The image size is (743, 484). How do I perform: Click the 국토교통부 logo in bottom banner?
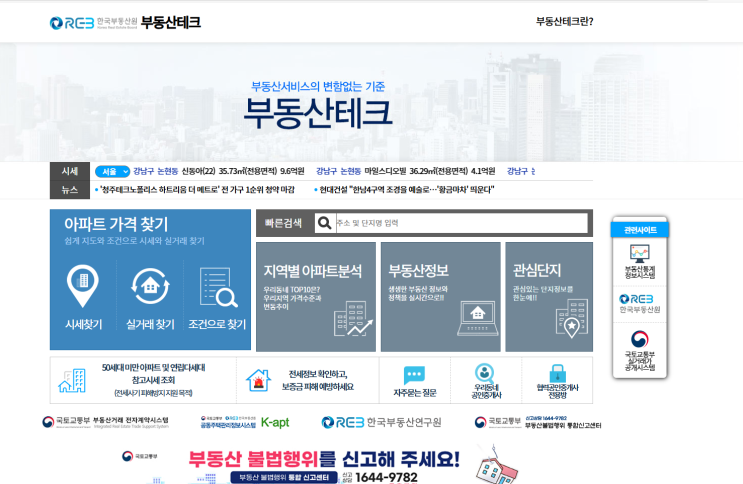click(x=139, y=456)
